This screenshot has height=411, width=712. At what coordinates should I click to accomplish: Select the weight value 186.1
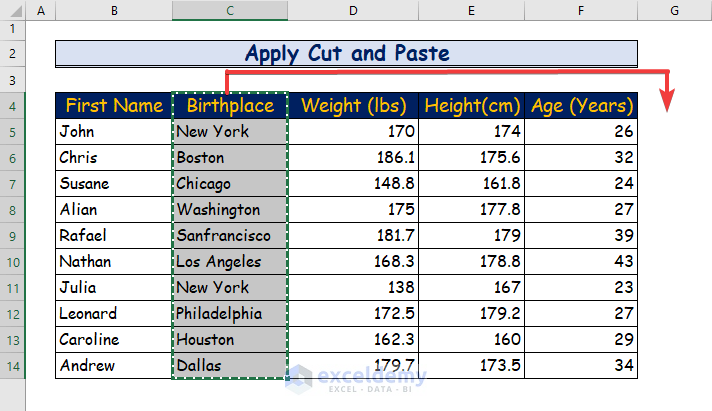(353, 158)
